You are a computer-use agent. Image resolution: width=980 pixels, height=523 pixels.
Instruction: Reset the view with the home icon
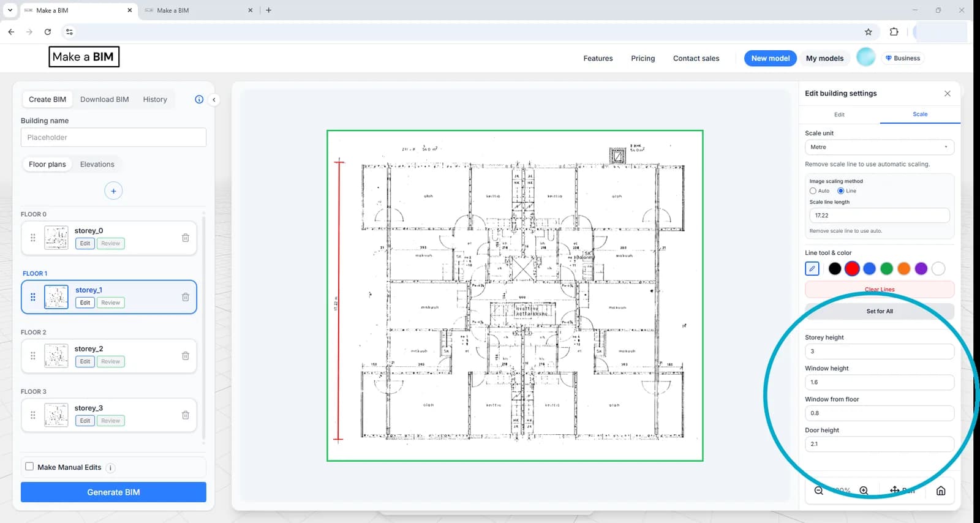941,491
